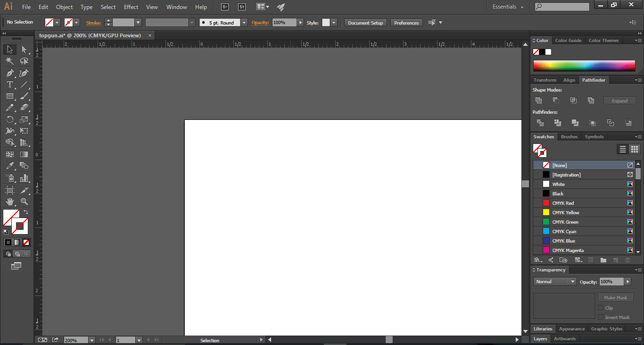Click the Unite shape mode in Pathfinder
The image size is (644, 345).
539,100
